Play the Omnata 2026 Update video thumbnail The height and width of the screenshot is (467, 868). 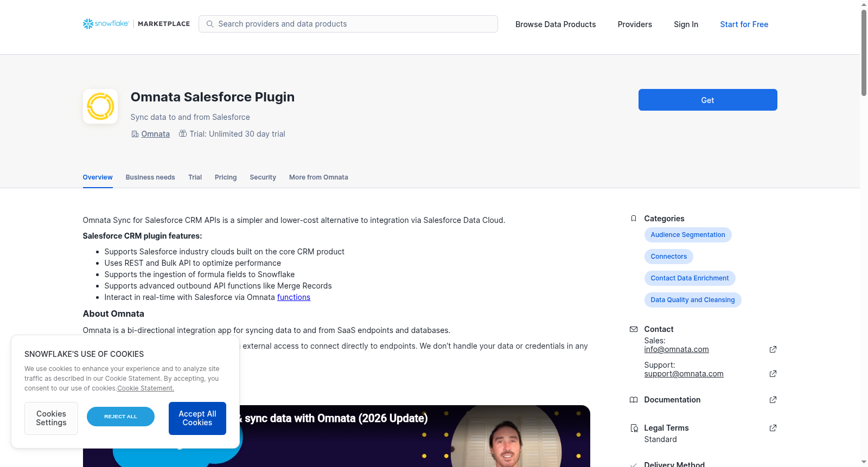pos(336,436)
